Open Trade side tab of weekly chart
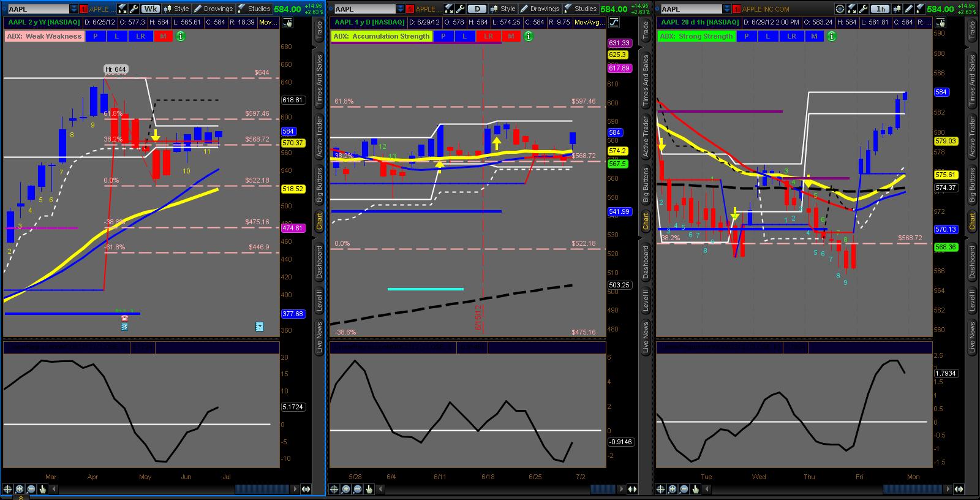This screenshot has height=500, width=980. (x=319, y=30)
